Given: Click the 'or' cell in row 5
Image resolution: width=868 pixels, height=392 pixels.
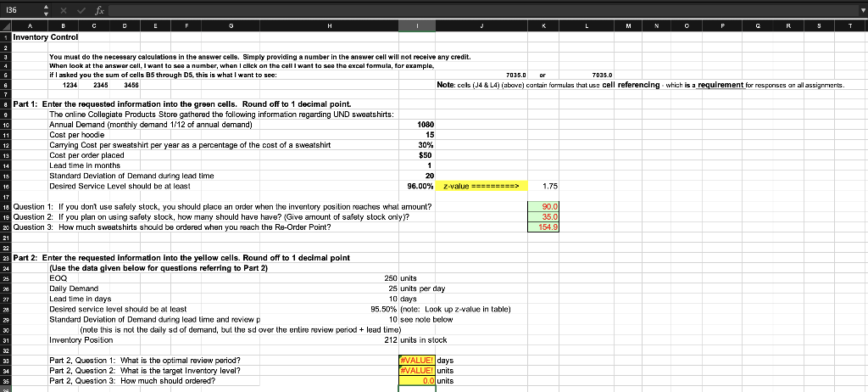Looking at the screenshot, I should 543,75.
